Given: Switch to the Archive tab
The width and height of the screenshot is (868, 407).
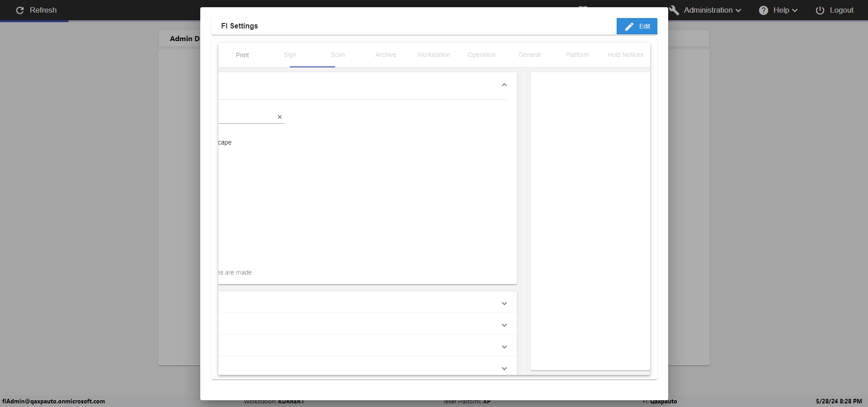Looking at the screenshot, I should pyautogui.click(x=386, y=55).
